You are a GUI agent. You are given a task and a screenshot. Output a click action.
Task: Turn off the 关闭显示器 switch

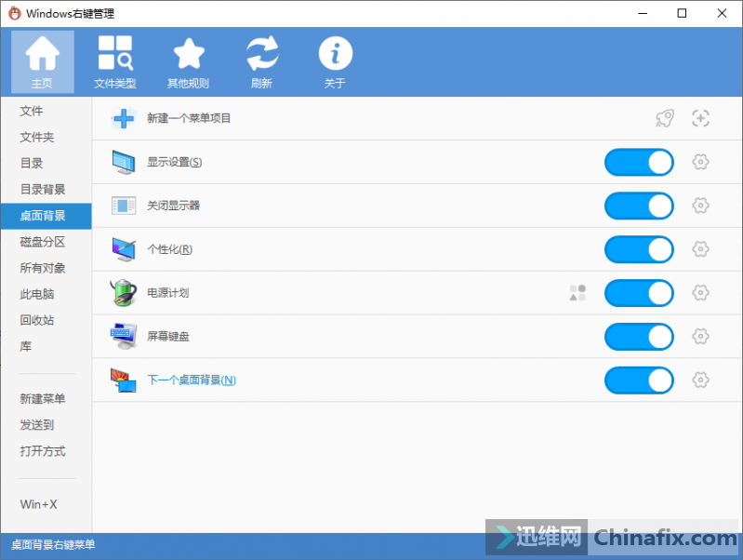(x=639, y=206)
